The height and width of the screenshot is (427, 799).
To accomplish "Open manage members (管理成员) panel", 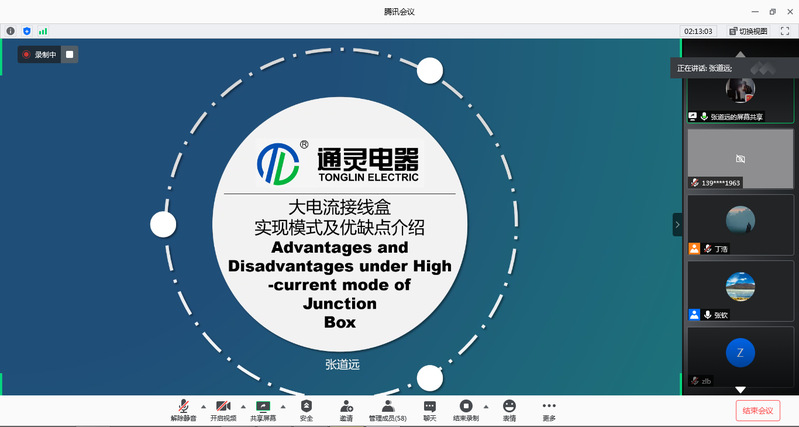I will pos(387,406).
